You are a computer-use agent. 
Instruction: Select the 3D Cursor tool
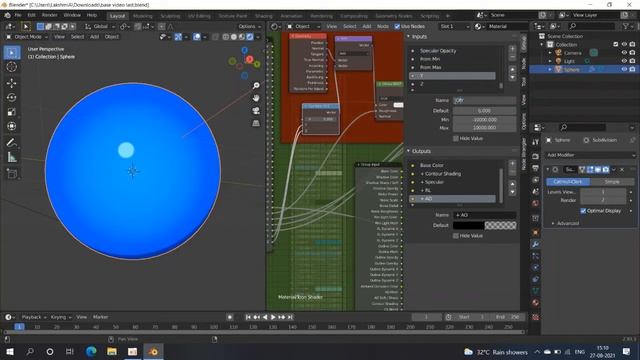pos(12,67)
